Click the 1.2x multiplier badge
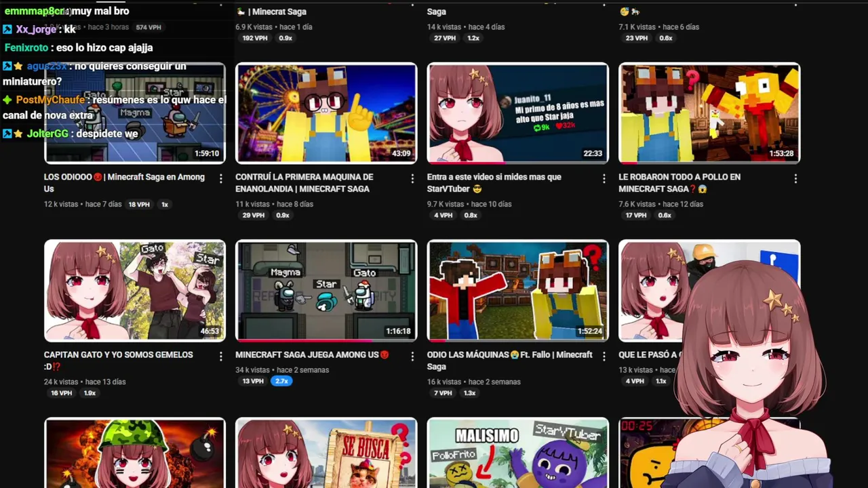 coord(473,38)
